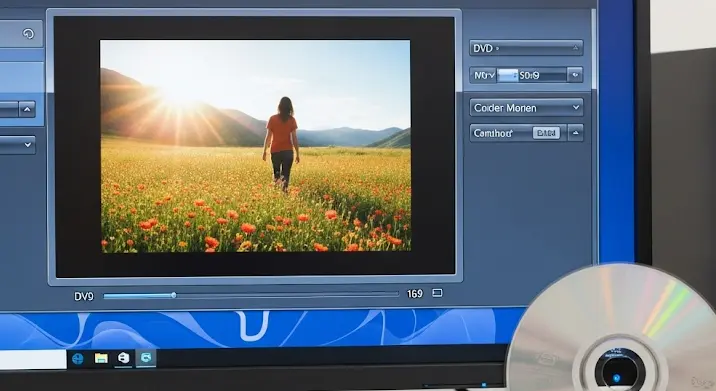Viewport: 716px width, 391px height.
Task: Click the fullscreen icon next to 169
Action: pos(437,293)
